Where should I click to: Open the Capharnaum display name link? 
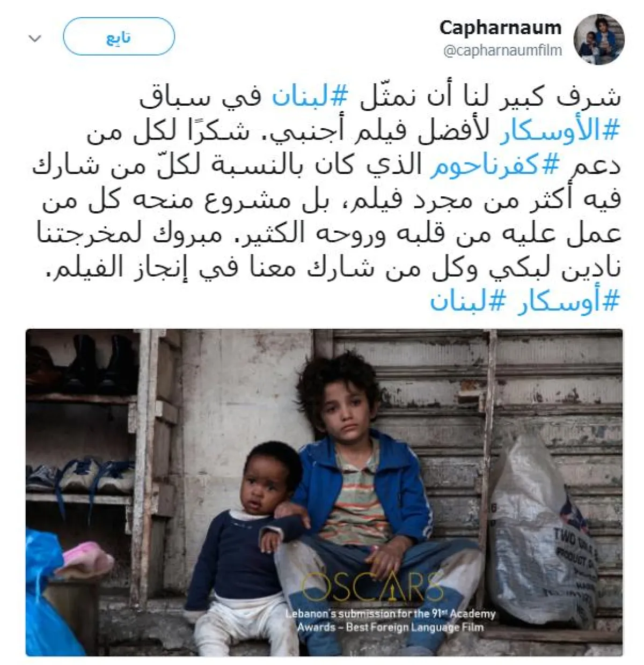pos(500,28)
